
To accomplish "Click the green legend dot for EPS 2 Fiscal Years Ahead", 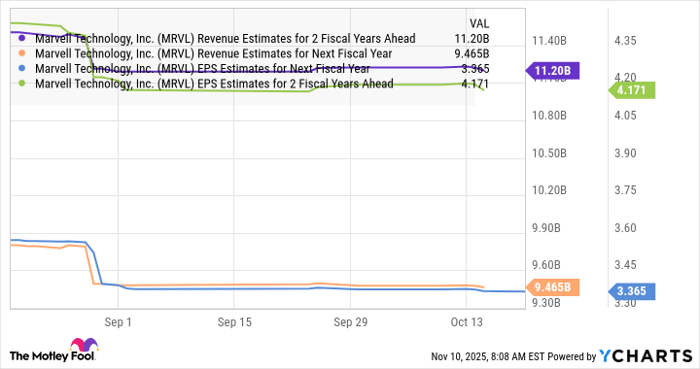I will pyautogui.click(x=22, y=83).
